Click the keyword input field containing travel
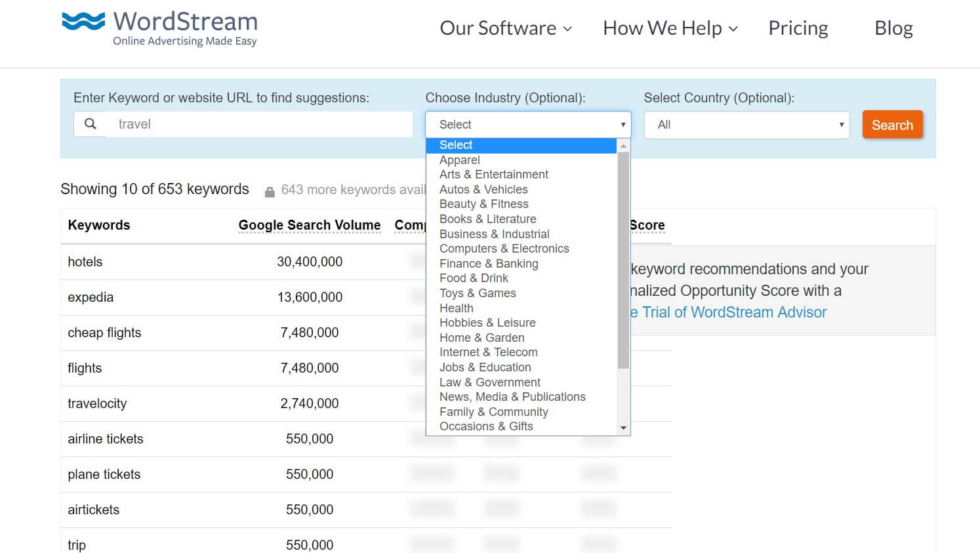 [x=259, y=124]
